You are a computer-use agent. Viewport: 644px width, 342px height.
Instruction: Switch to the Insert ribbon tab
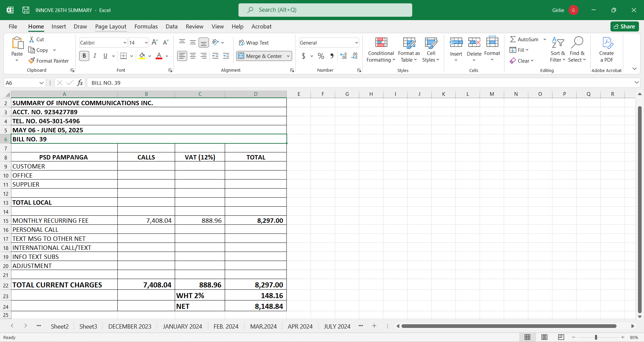click(x=59, y=26)
